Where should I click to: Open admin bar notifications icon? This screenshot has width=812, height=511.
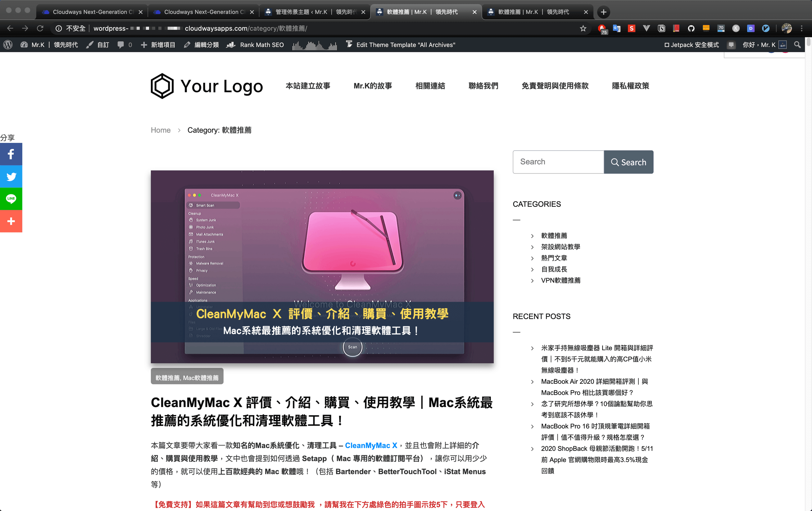(x=731, y=45)
